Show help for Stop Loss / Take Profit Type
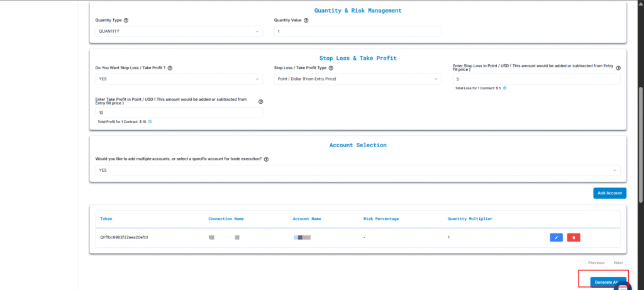This screenshot has width=644, height=290. tap(331, 68)
